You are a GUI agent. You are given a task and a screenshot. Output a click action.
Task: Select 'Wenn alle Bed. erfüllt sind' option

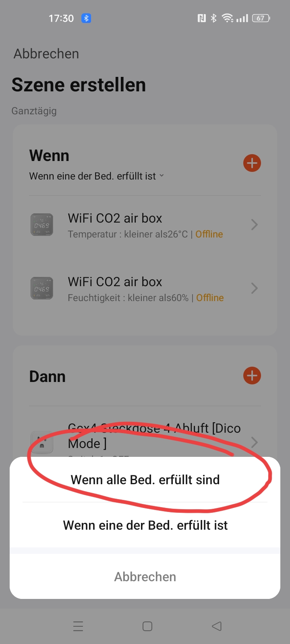(x=145, y=480)
